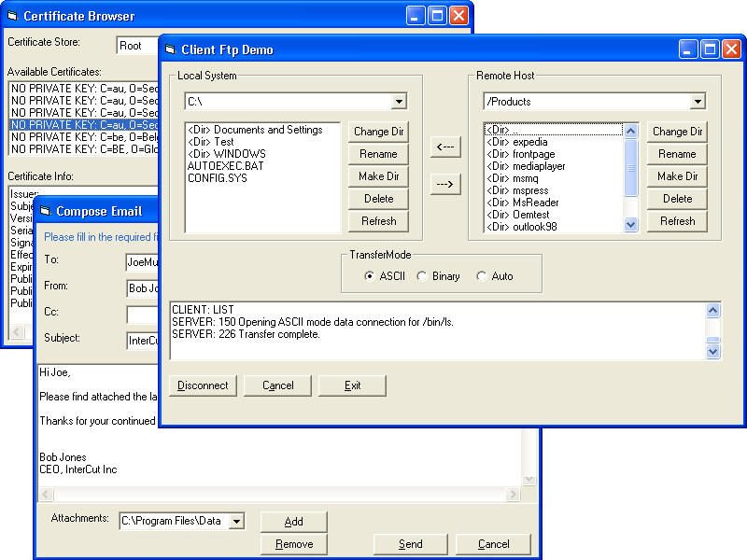The width and height of the screenshot is (747, 560).
Task: Open the Certificate Store dropdown showing Root
Action: tap(138, 44)
